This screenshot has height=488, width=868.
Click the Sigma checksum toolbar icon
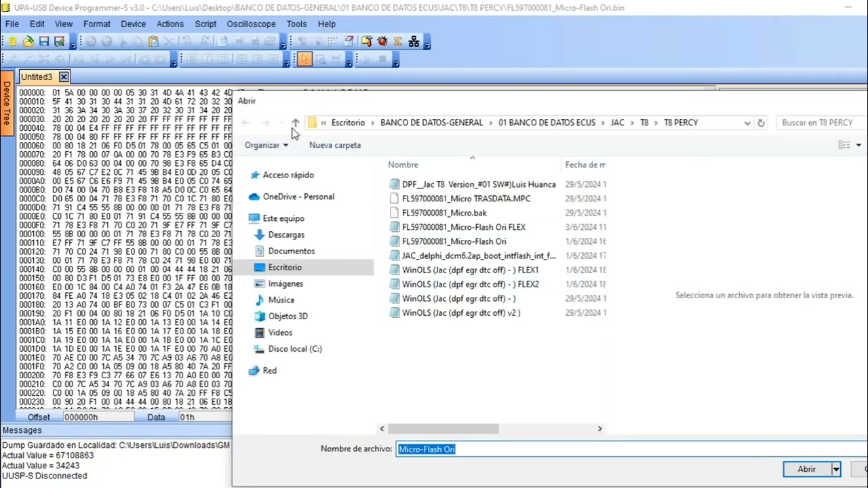coord(398,41)
